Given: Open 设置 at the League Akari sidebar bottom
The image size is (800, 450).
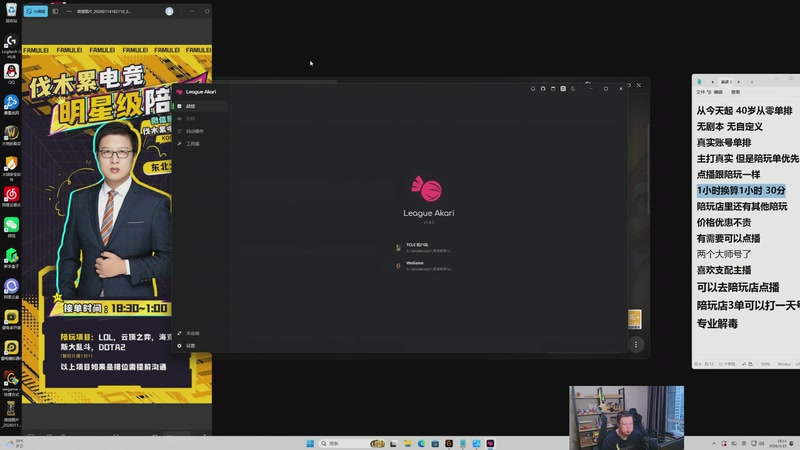Looking at the screenshot, I should (200, 346).
